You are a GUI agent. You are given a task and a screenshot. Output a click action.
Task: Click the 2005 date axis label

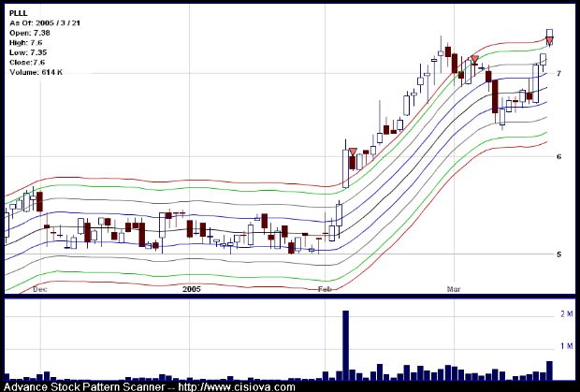pos(192,289)
